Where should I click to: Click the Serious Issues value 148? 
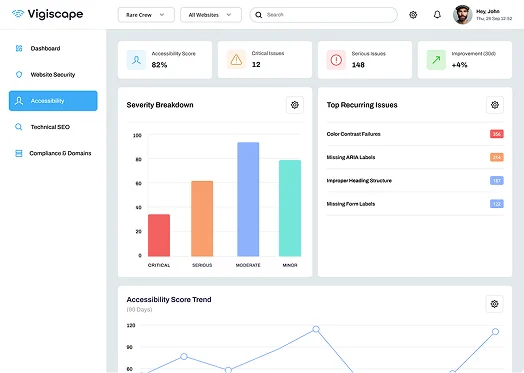tap(358, 65)
